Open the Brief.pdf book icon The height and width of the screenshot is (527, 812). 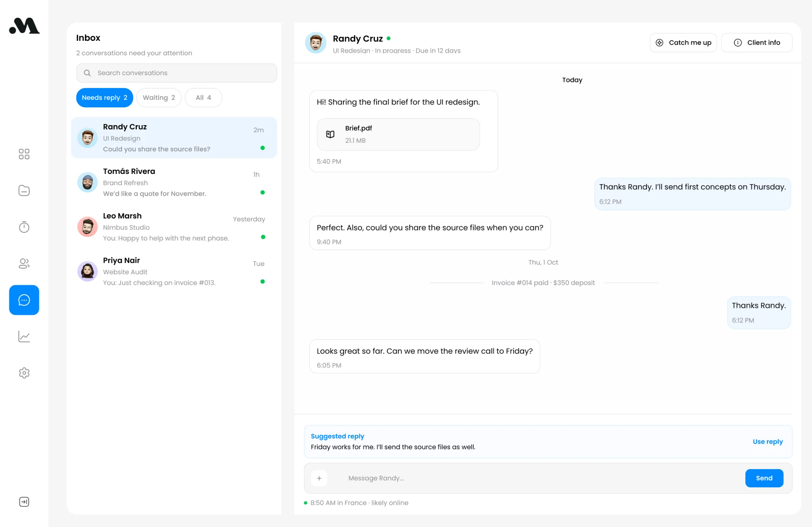tap(330, 134)
